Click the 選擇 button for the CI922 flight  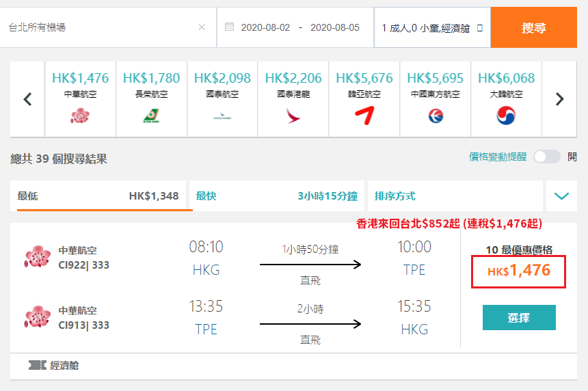(x=519, y=318)
